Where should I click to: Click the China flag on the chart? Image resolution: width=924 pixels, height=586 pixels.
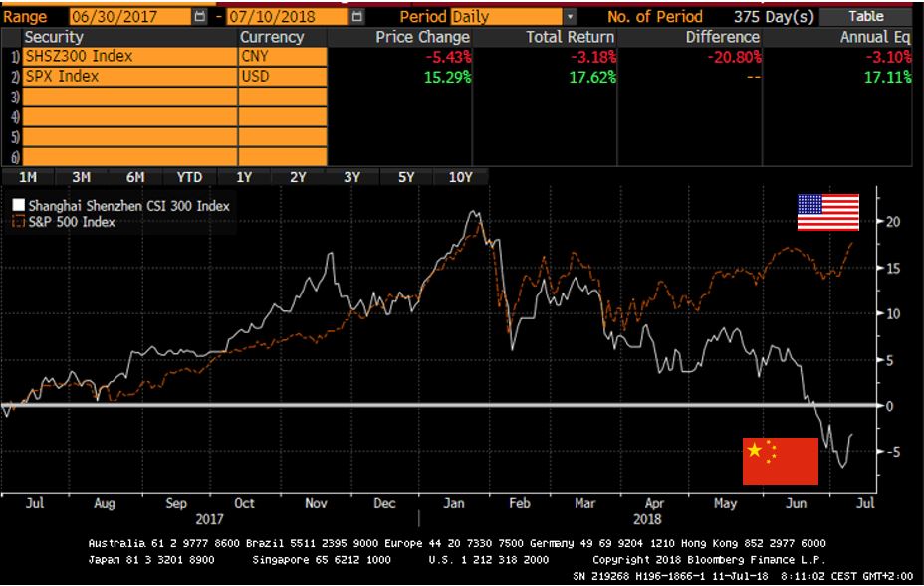781,462
